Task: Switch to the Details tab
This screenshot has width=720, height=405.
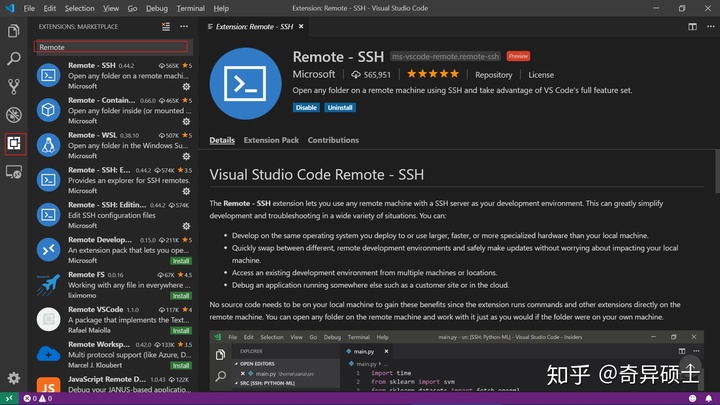Action: pyautogui.click(x=222, y=140)
